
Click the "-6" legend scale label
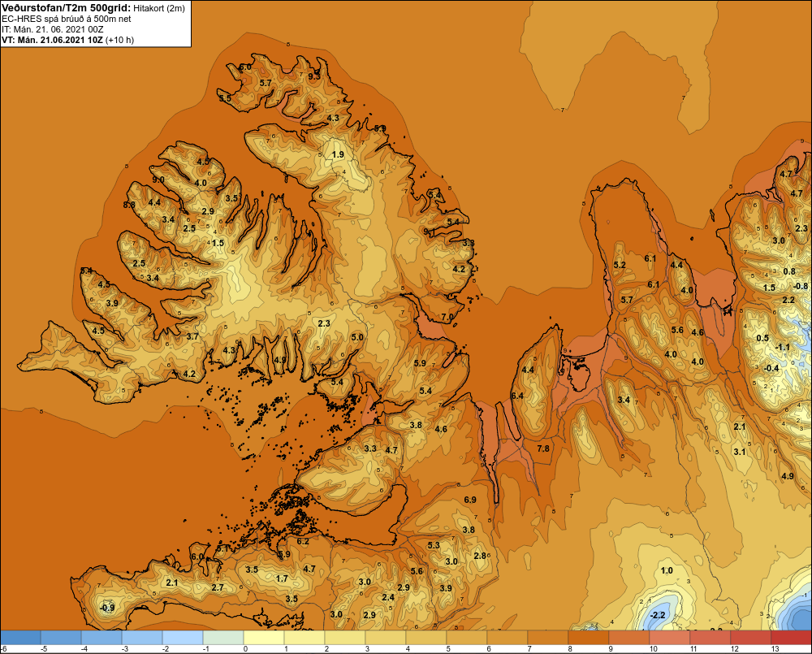click(4, 649)
